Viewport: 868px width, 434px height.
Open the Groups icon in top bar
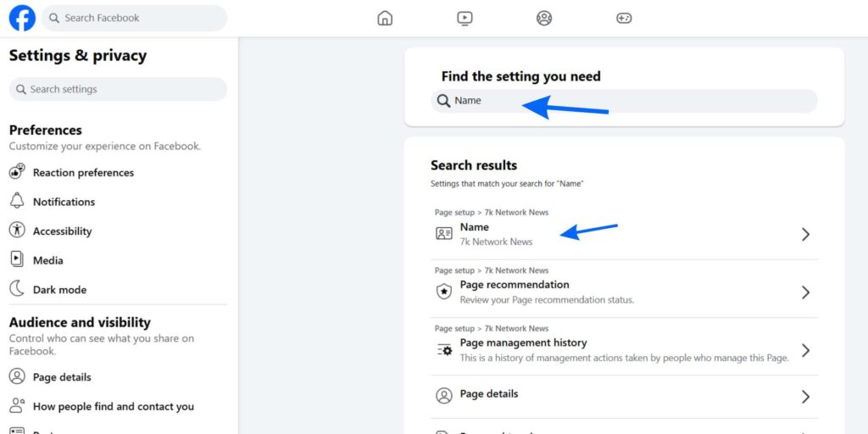coord(544,19)
